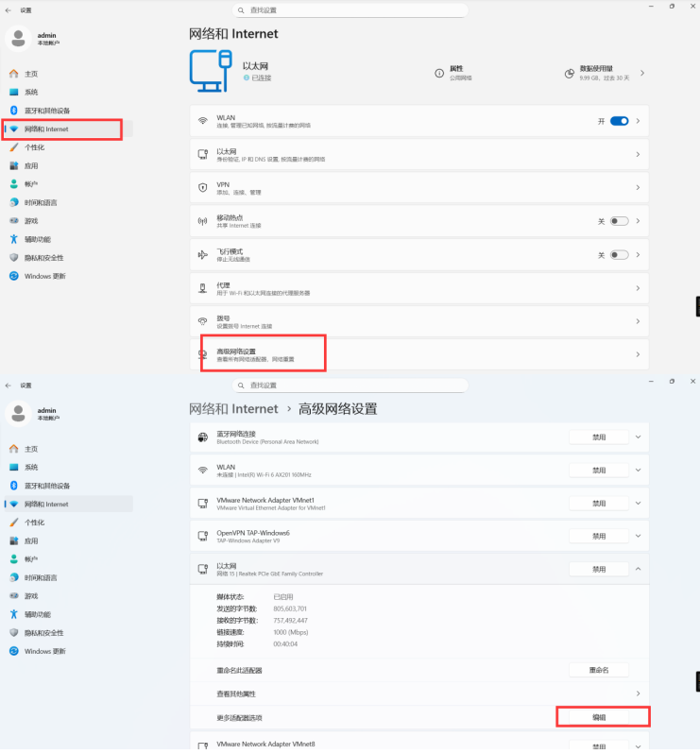700x754 pixels.
Task: Open 个性化 in the upper window sidebar
Action: pyautogui.click(x=68, y=147)
